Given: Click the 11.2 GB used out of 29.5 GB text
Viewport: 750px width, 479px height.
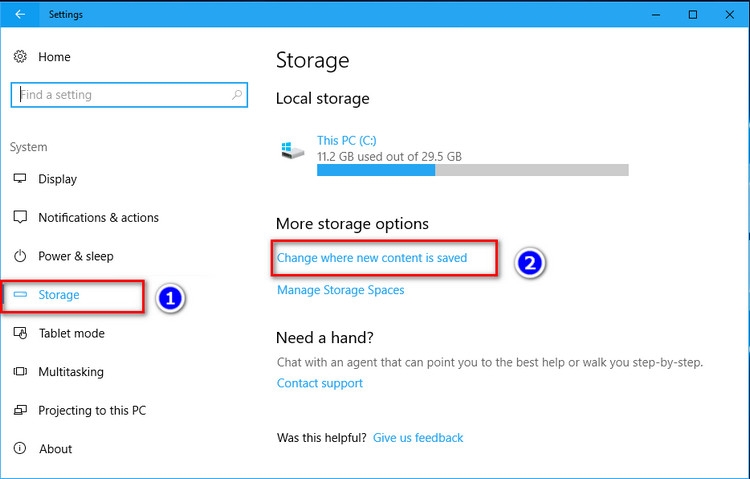Looking at the screenshot, I should click(389, 156).
